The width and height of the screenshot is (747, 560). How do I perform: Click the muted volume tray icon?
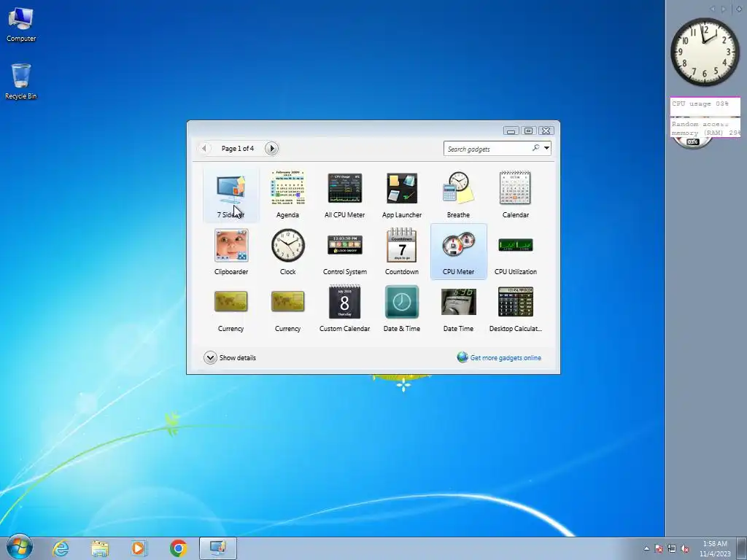pos(686,548)
